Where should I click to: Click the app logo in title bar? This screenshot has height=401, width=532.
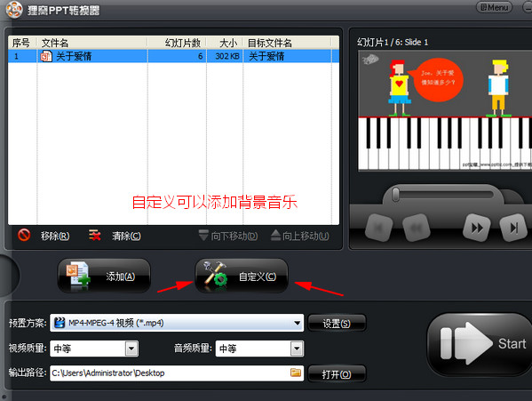click(14, 9)
